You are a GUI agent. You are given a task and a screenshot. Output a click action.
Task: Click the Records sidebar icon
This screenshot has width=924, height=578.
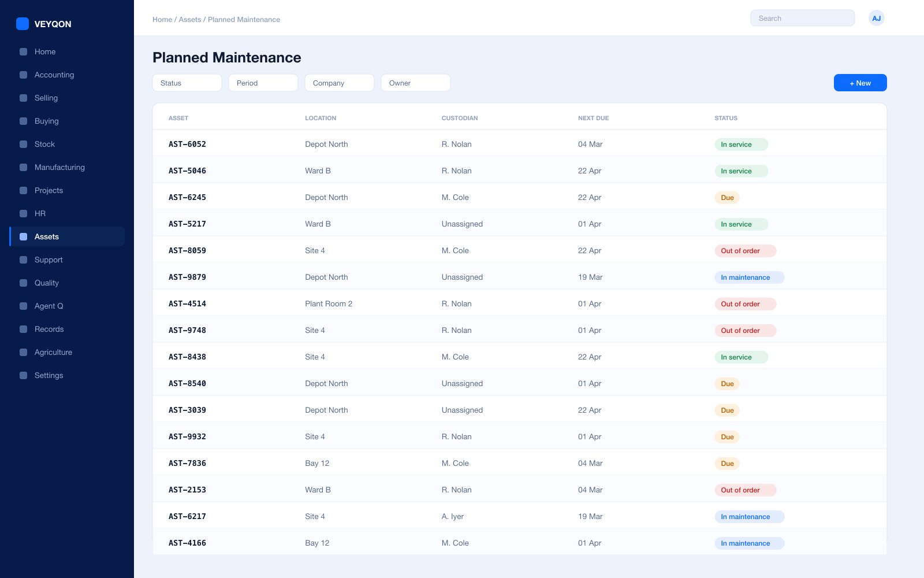[x=24, y=329]
